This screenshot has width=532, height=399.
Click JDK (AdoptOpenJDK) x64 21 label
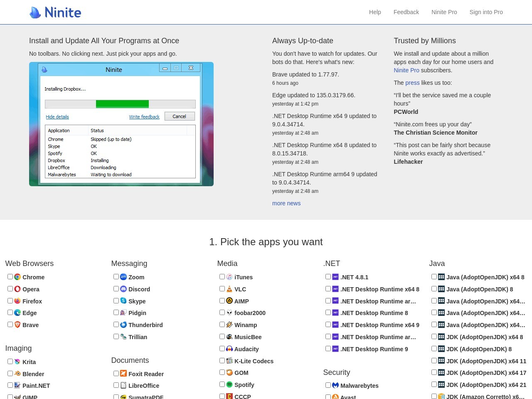486,385
